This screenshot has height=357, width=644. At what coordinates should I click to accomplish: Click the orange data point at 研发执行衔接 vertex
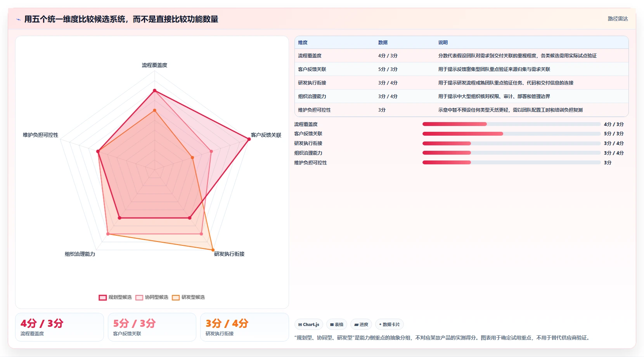coord(213,250)
